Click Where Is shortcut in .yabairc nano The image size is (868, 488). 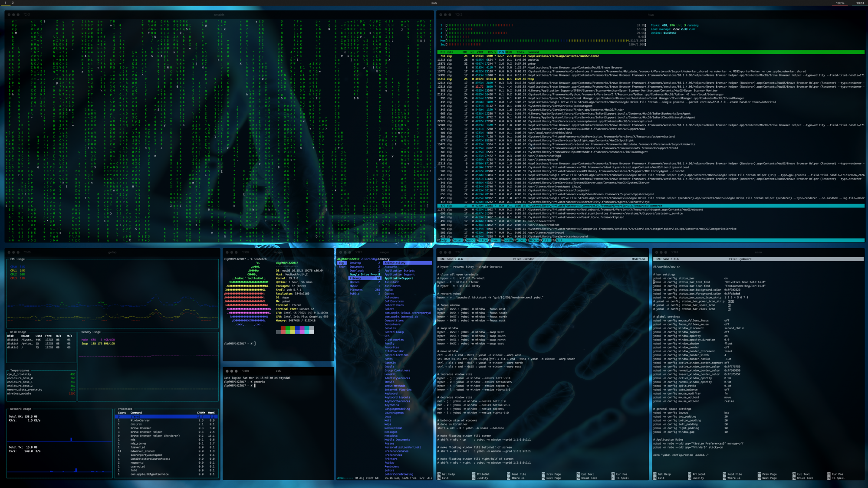(733, 478)
